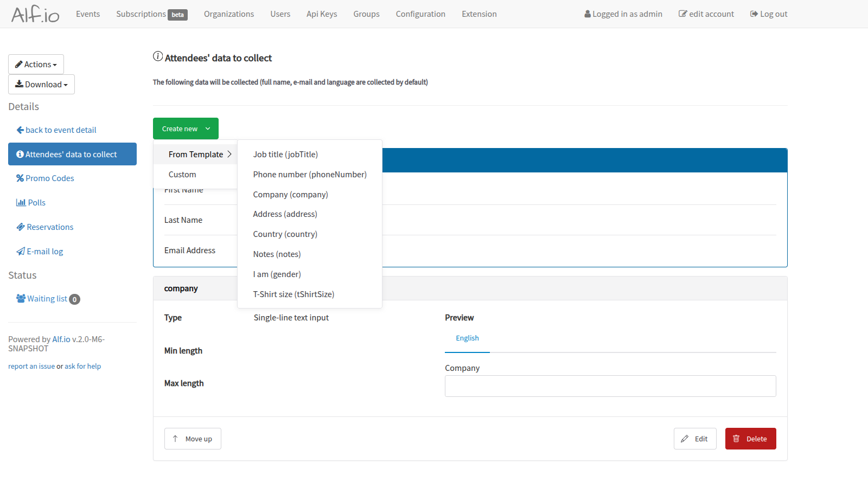Select the English preview tab
This screenshot has height=488, width=868.
pyautogui.click(x=467, y=338)
